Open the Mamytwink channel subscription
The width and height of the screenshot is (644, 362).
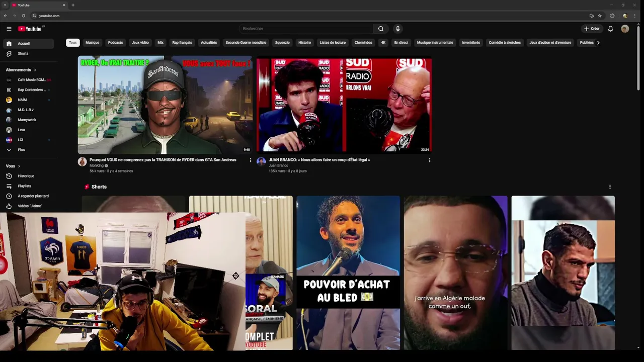point(28,120)
